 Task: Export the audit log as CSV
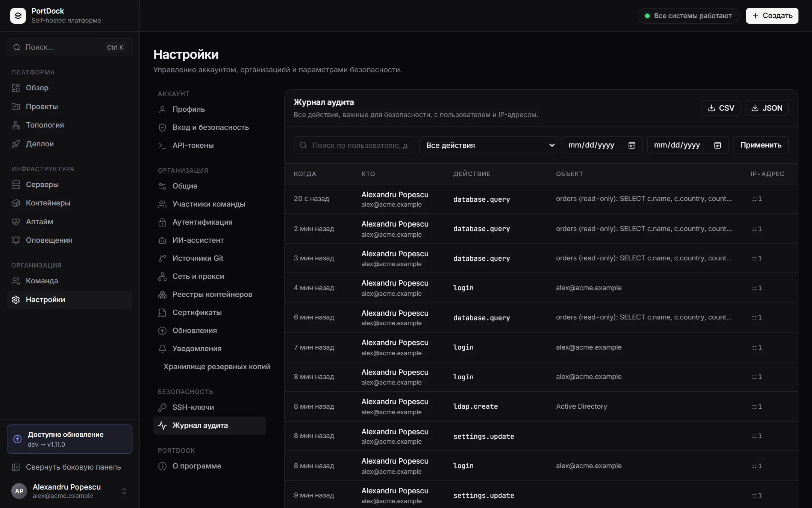click(x=721, y=108)
